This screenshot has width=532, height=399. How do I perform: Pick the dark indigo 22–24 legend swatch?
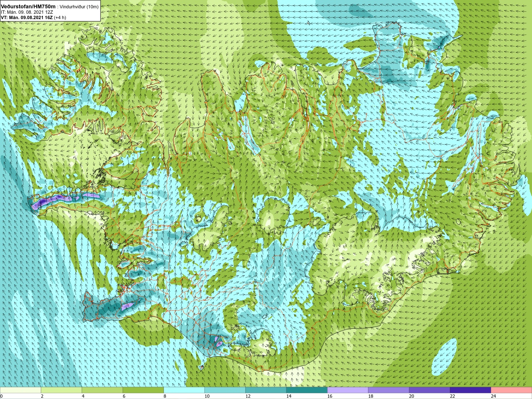tap(470, 390)
